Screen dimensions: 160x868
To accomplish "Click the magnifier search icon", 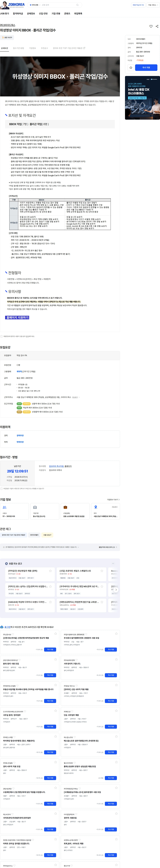I will coord(77,5).
